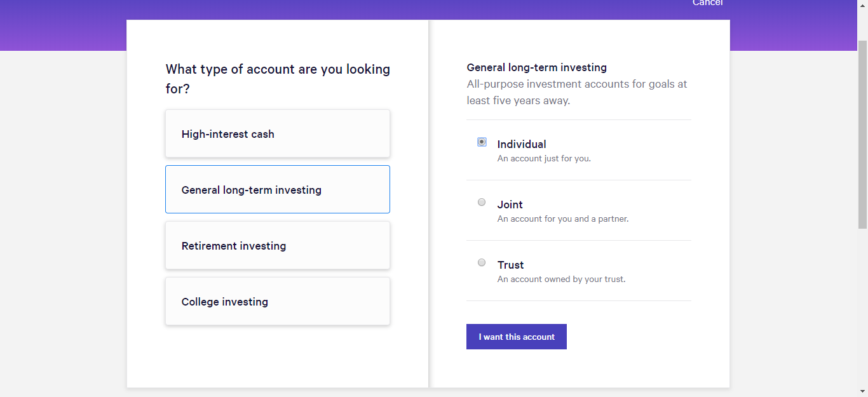
Task: Enable the Trust radio button
Action: (482, 263)
